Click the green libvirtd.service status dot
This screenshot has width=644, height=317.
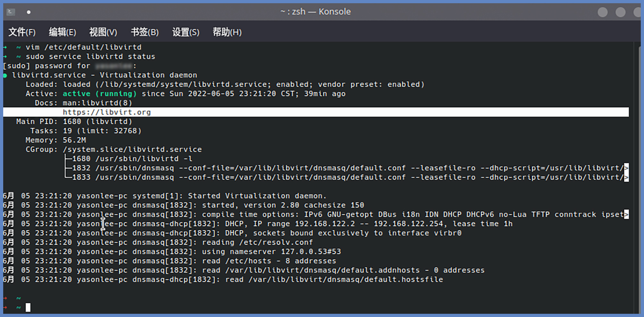click(x=5, y=76)
